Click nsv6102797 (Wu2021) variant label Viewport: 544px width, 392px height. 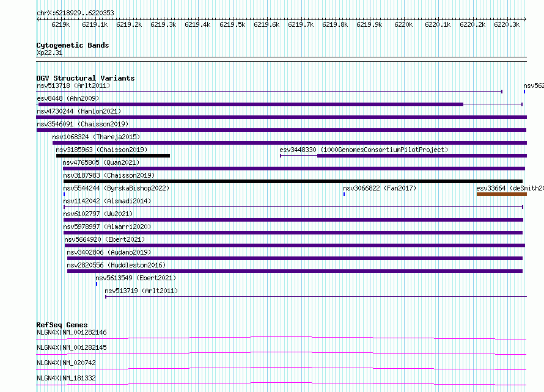[x=98, y=214]
